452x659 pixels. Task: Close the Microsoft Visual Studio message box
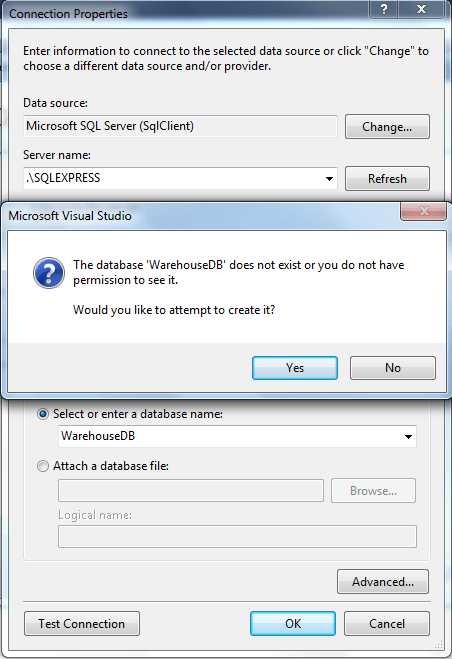point(423,211)
